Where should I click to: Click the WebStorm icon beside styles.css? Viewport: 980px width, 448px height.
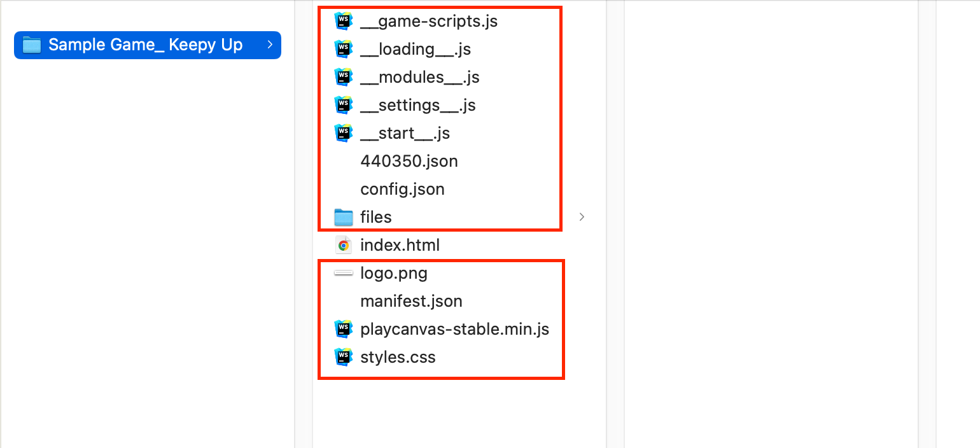pyautogui.click(x=344, y=357)
